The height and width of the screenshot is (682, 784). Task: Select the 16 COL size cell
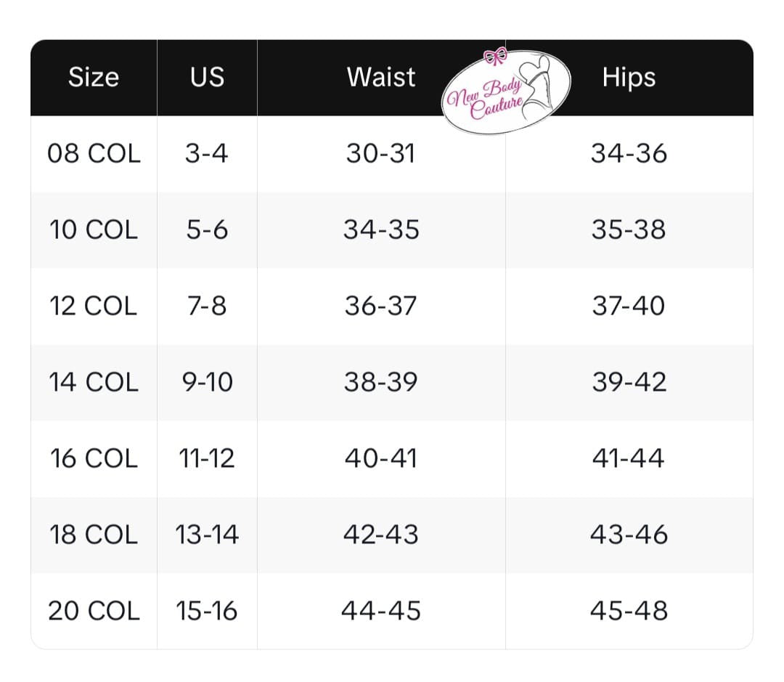click(94, 459)
